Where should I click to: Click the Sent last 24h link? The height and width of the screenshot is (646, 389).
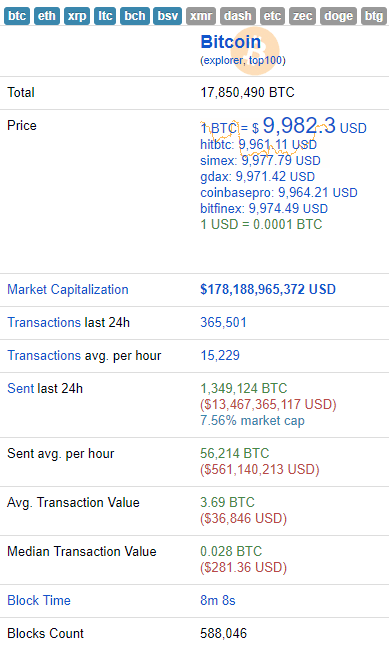[21, 389]
